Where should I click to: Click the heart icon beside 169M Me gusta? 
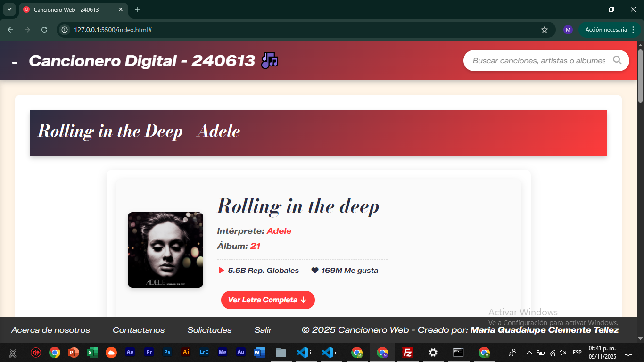click(x=315, y=271)
